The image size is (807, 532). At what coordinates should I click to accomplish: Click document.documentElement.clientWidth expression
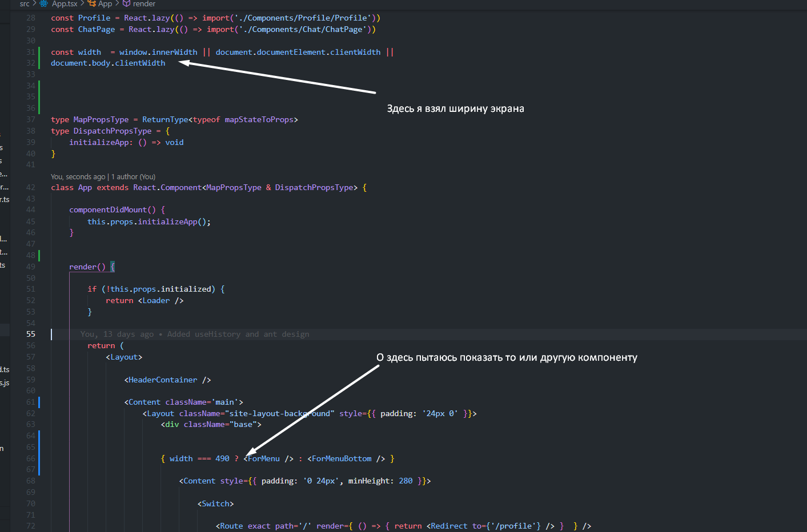click(298, 52)
